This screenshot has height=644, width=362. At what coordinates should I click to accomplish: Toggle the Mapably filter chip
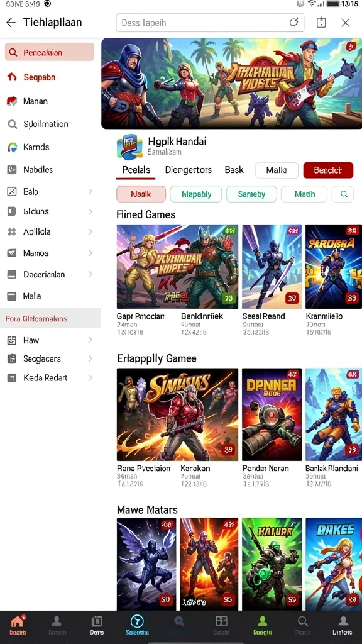pyautogui.click(x=196, y=194)
